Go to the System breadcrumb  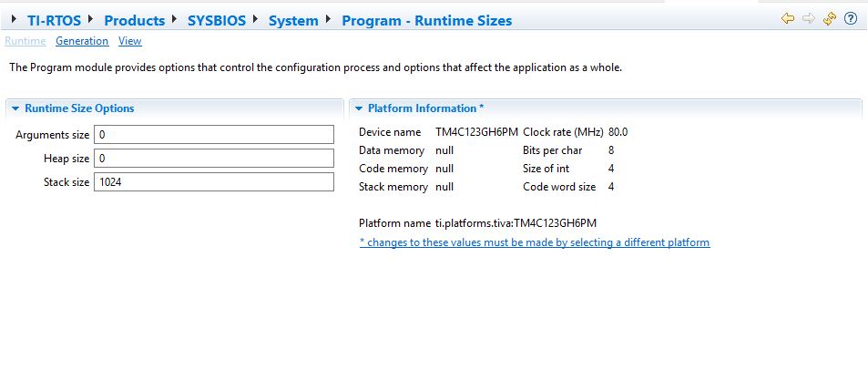(293, 20)
